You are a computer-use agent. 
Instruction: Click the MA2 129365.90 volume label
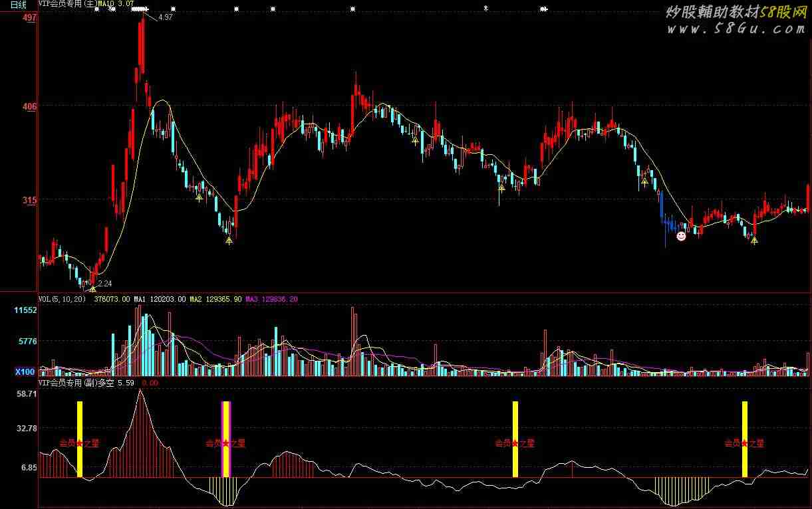(x=215, y=300)
